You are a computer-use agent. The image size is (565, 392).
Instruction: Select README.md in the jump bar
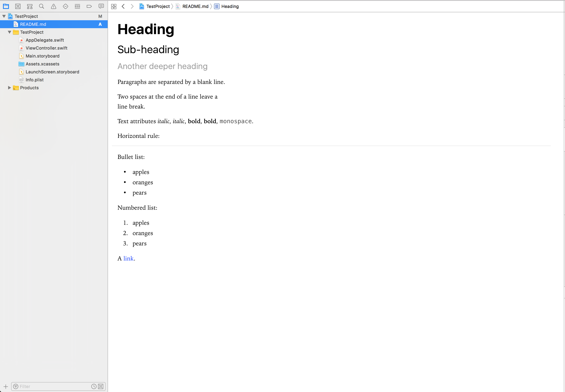pos(195,6)
